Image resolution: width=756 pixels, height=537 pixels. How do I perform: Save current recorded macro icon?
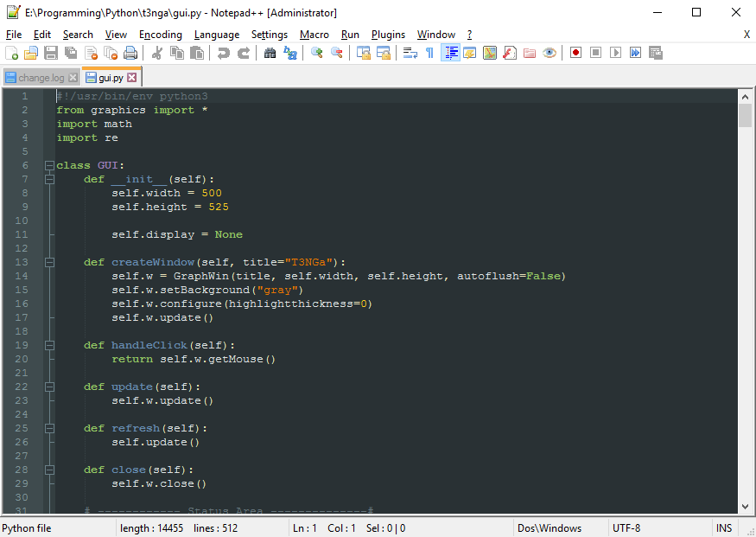(x=656, y=53)
